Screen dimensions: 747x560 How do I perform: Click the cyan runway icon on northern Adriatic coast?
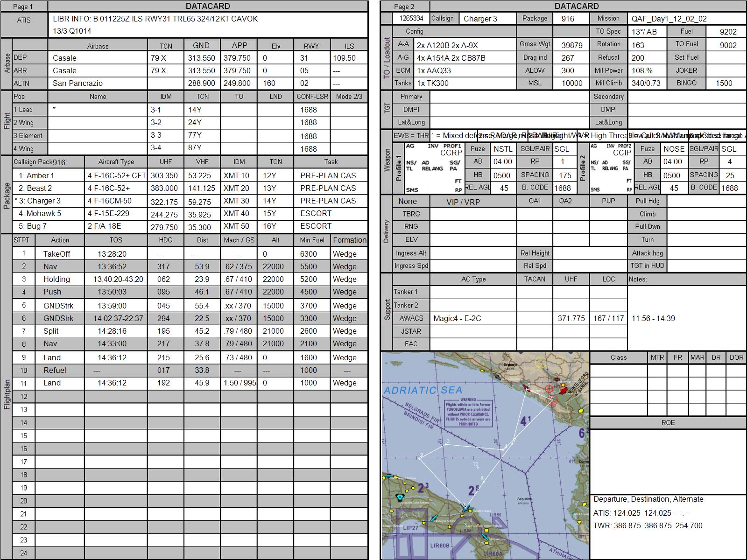[x=497, y=377]
